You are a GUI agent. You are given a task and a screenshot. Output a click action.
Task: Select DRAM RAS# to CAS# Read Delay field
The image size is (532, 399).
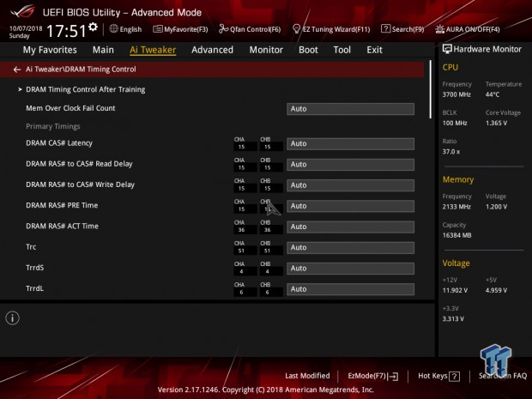coord(350,164)
